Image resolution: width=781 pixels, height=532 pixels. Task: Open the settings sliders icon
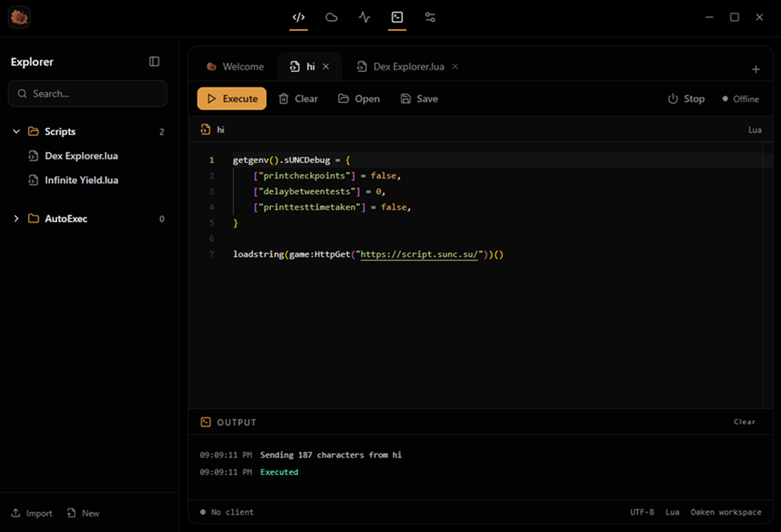(x=430, y=17)
